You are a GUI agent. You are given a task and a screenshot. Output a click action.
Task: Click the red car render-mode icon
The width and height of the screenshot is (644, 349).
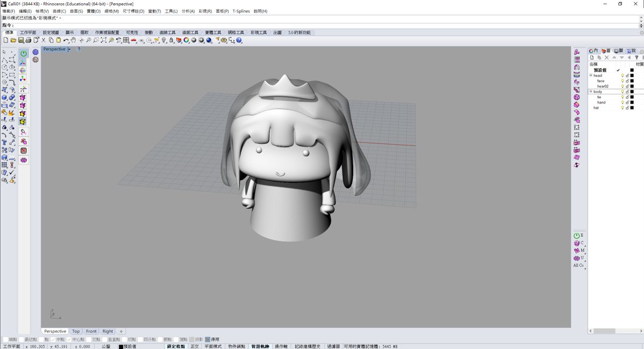coord(134,40)
